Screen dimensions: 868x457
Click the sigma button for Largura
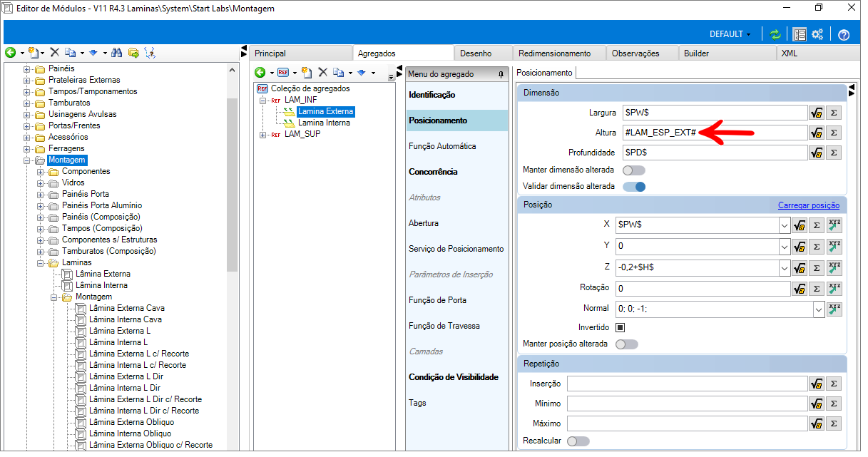835,113
